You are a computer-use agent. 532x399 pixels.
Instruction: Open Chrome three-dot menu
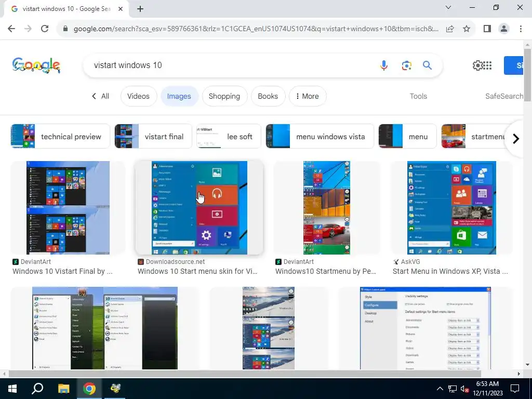tap(521, 29)
